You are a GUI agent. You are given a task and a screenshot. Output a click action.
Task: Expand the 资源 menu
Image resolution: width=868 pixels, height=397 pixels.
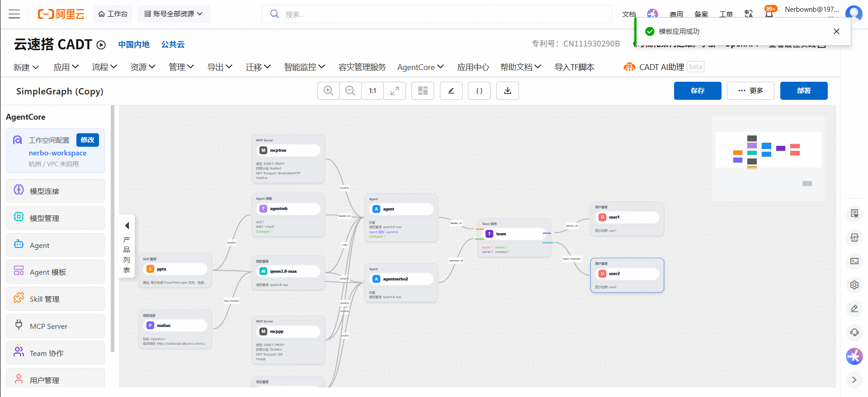point(143,67)
